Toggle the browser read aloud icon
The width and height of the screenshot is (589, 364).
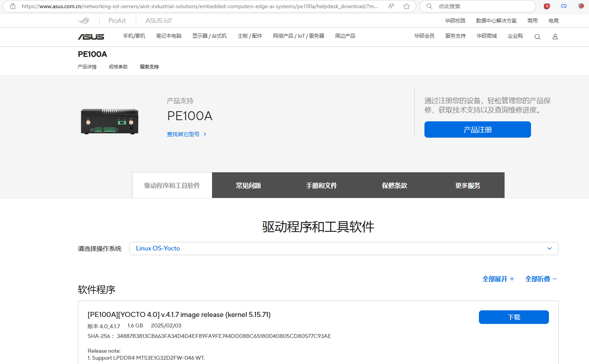(391, 6)
